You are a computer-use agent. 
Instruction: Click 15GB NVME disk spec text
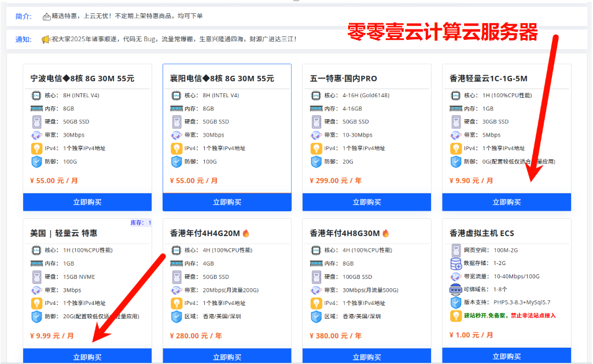tap(79, 277)
